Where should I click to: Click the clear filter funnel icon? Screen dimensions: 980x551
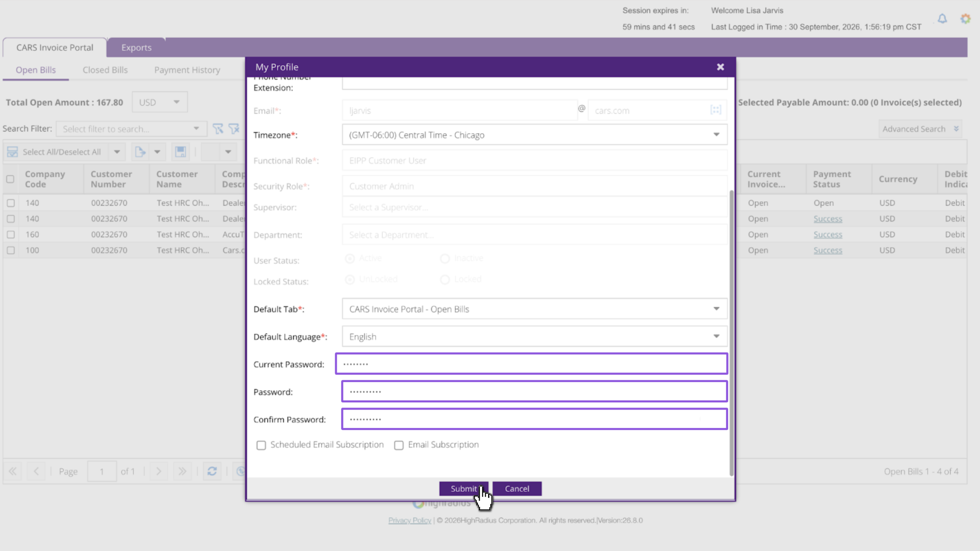(x=234, y=129)
